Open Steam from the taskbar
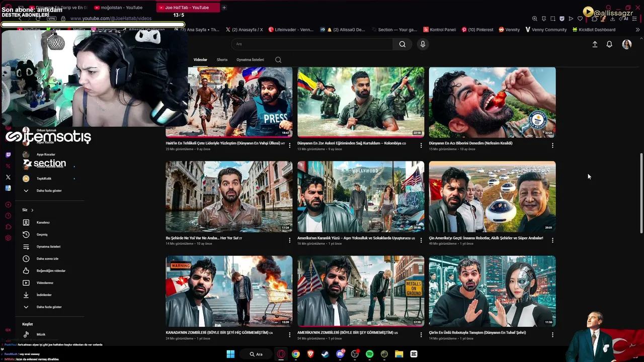Screen dimensions: 644x362 click(x=326, y=354)
